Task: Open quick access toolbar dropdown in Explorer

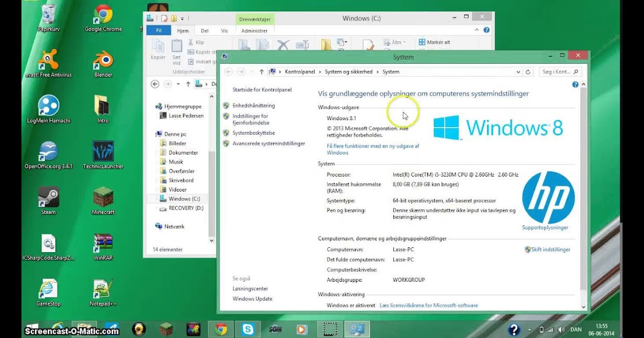Action: 182,19
